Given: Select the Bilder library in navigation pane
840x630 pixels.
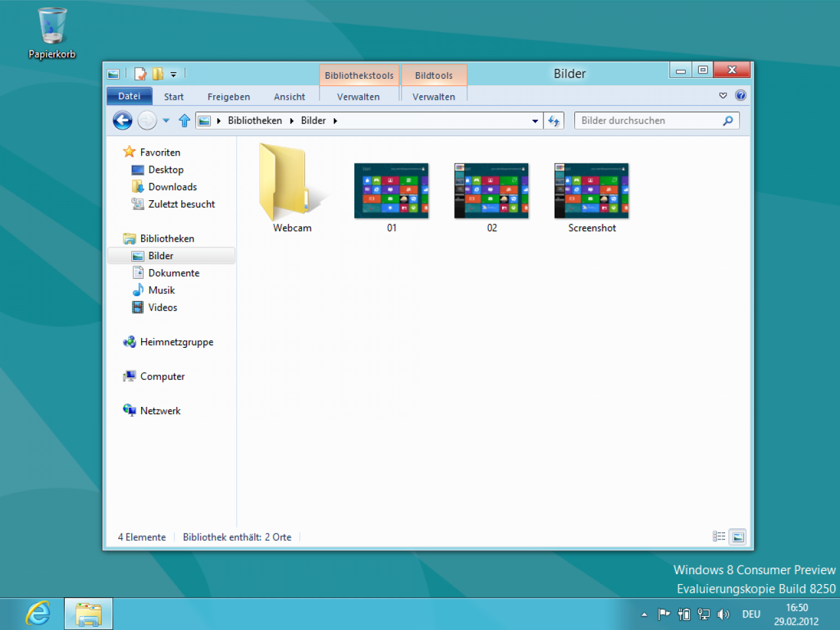Looking at the screenshot, I should (x=171, y=256).
